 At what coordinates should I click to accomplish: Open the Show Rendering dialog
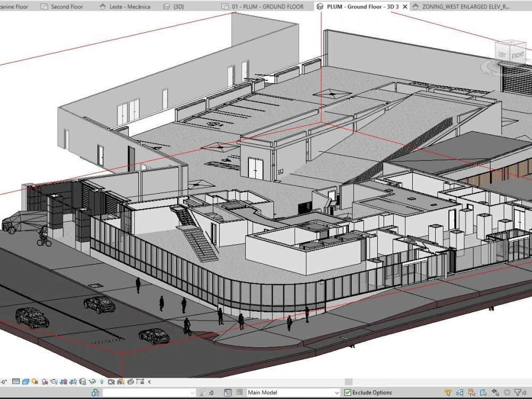(53, 381)
